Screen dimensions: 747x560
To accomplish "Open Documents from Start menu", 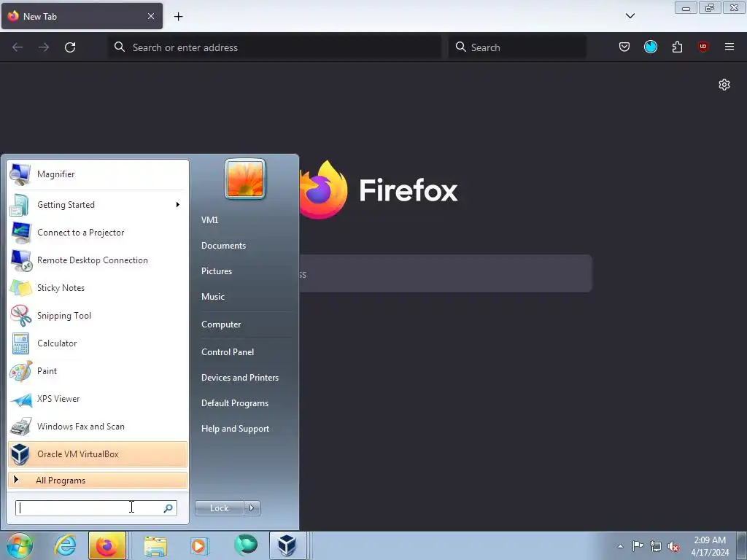I will point(223,246).
